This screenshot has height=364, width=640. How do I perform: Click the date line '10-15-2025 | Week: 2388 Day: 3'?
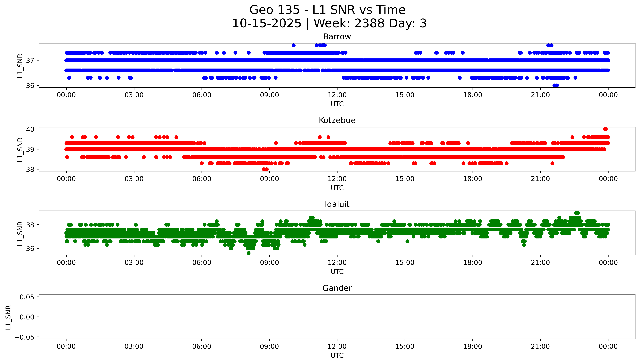pos(329,24)
